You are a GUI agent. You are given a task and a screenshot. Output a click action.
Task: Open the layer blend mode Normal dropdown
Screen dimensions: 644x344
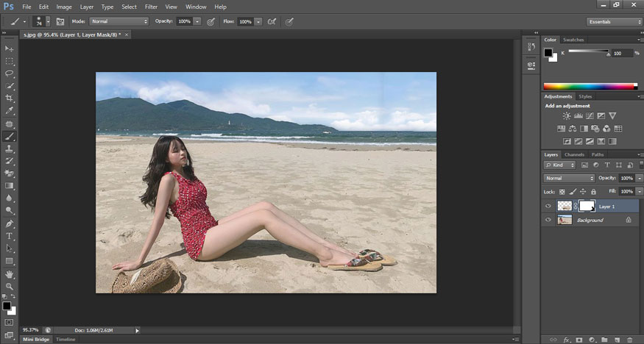point(569,178)
